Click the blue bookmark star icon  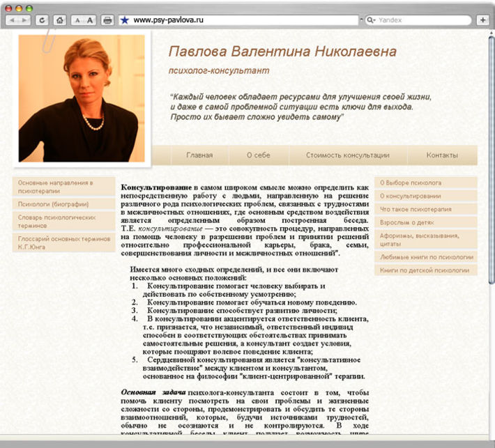(x=125, y=20)
